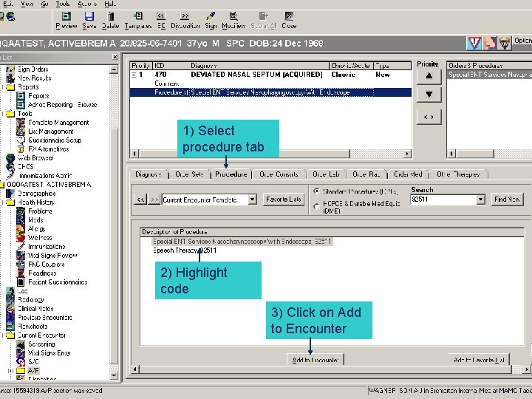Select the Procedure tab
532x399 pixels.
tap(231, 174)
